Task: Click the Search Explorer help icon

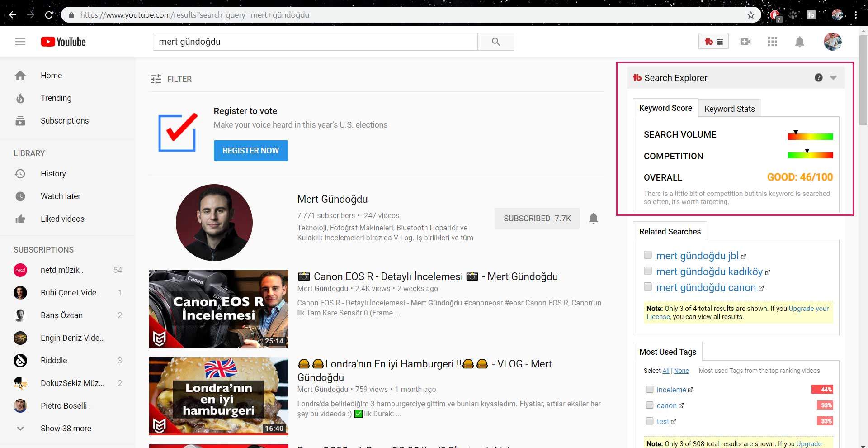Action: pyautogui.click(x=818, y=78)
